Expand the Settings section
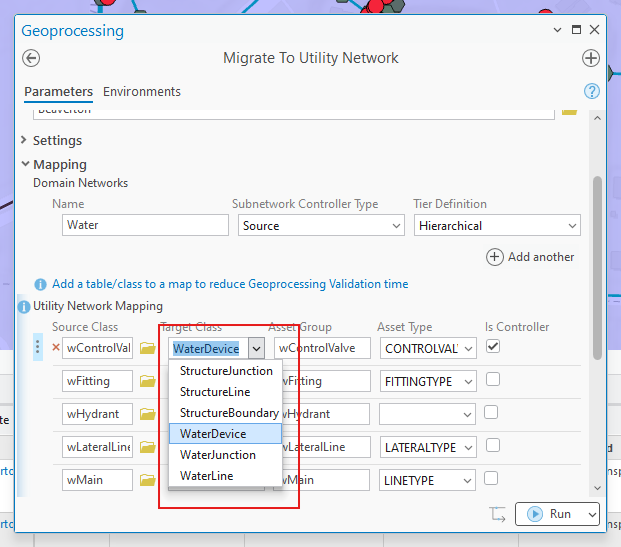The image size is (621, 547). point(24,140)
